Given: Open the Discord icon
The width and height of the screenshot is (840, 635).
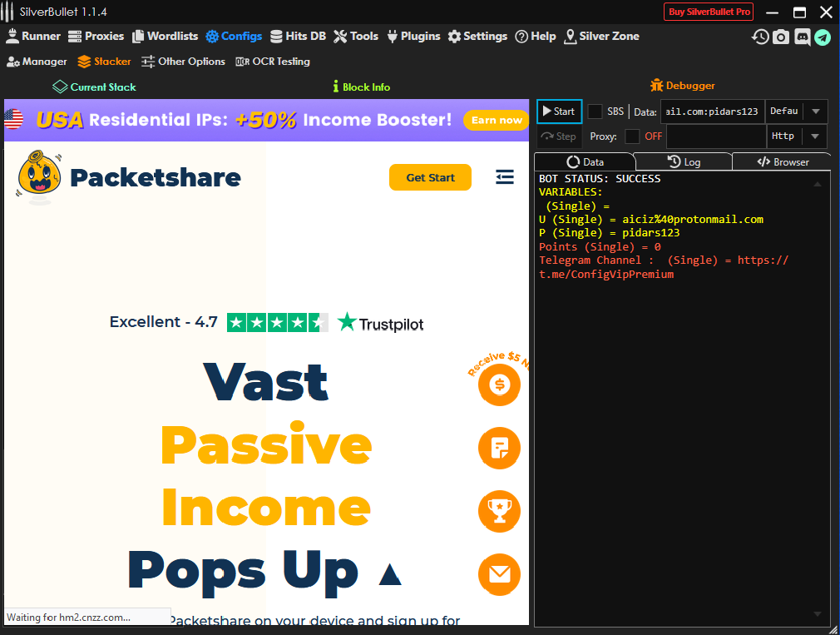Looking at the screenshot, I should pyautogui.click(x=802, y=37).
